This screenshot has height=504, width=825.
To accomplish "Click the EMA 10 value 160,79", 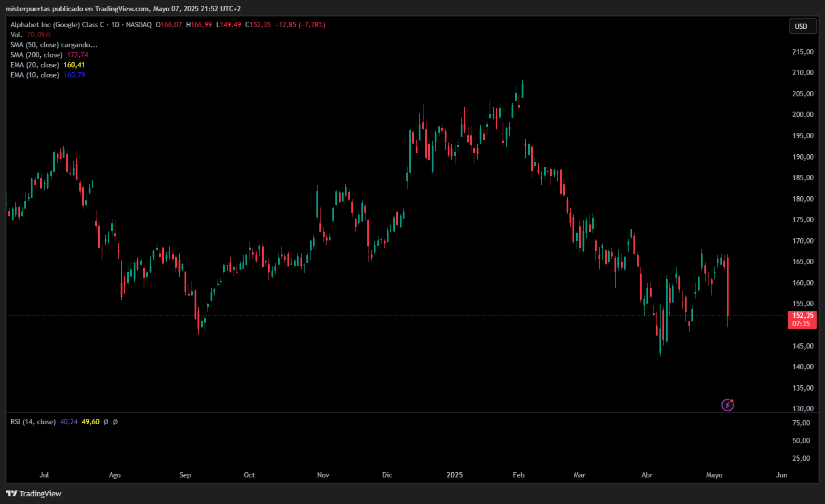I will [74, 75].
